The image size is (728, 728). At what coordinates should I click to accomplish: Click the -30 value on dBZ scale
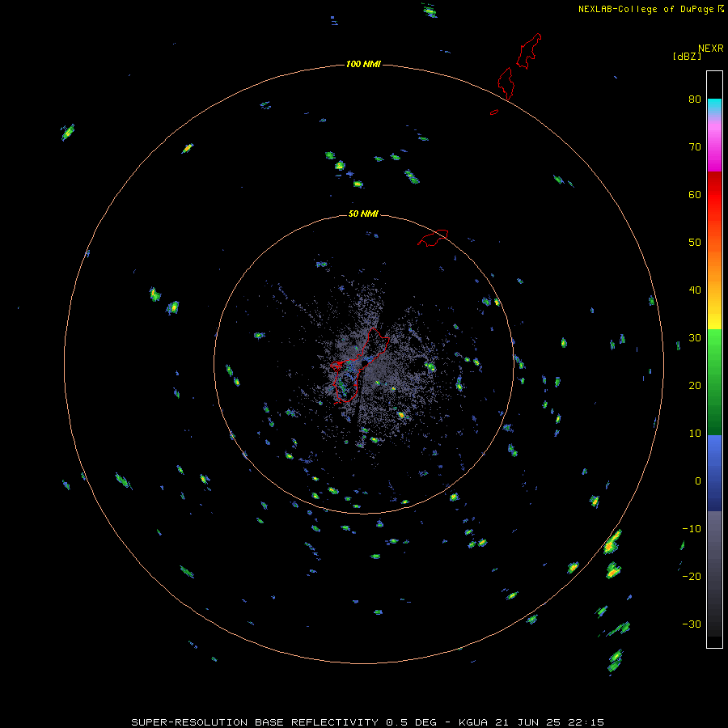click(692, 624)
